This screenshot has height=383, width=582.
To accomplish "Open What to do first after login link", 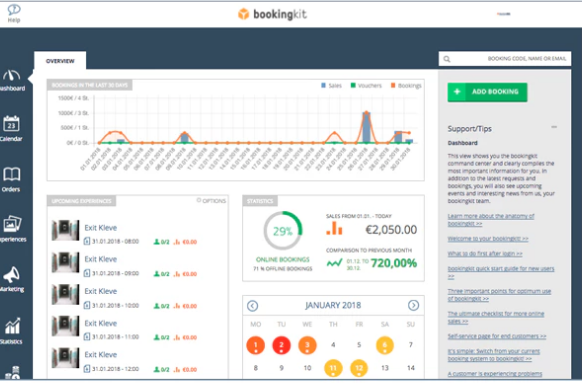I will (485, 253).
